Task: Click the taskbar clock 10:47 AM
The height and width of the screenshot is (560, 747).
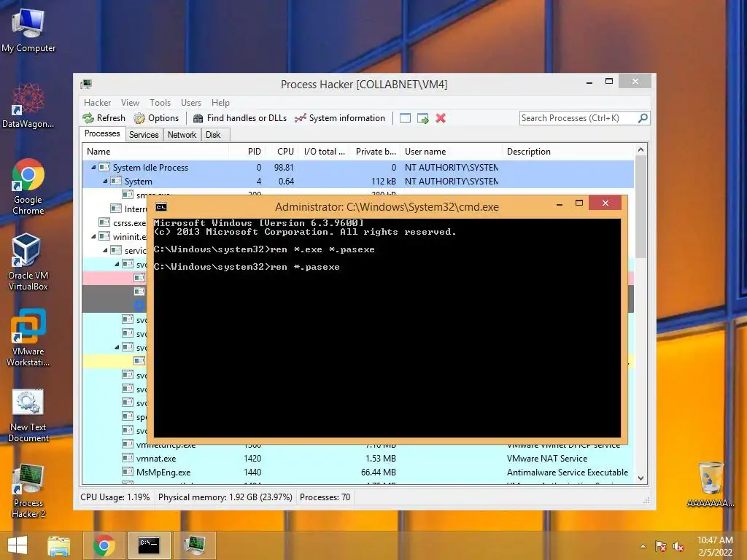Action: [x=715, y=545]
